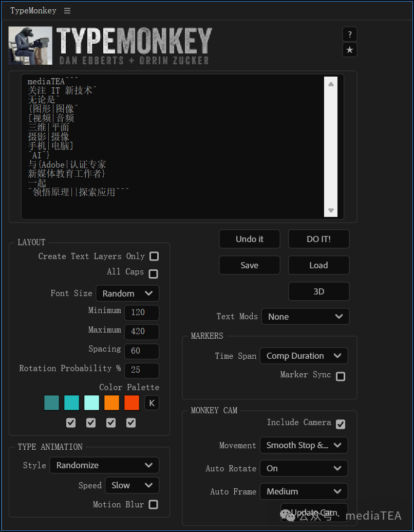This screenshot has height=532, width=414.
Task: Click the Maximum font size field 420
Action: pyautogui.click(x=142, y=332)
